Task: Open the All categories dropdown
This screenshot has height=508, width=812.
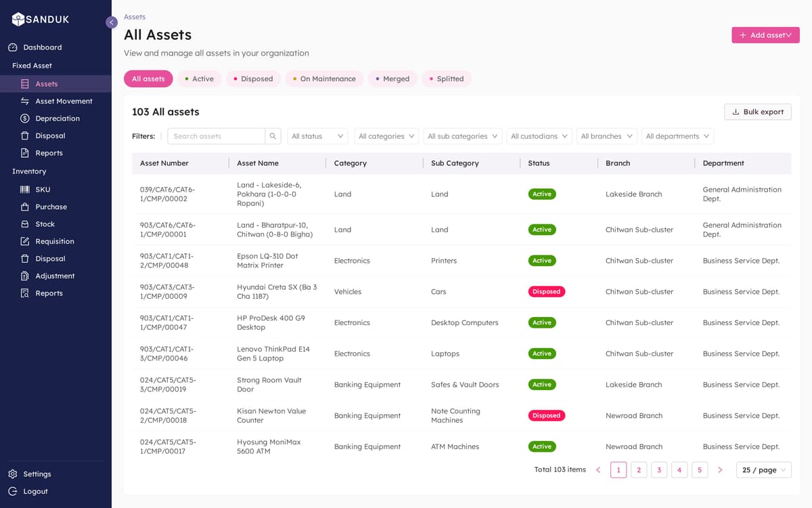Action: (386, 136)
